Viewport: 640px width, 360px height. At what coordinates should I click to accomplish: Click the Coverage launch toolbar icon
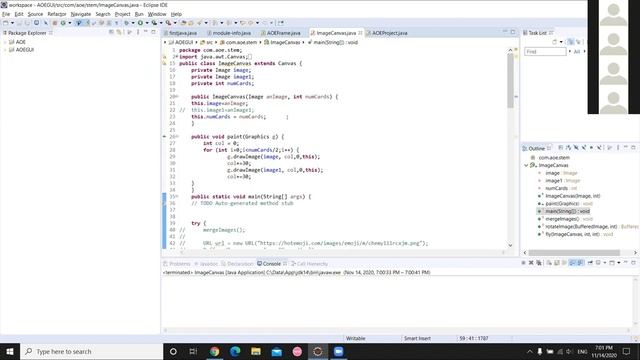click(154, 23)
